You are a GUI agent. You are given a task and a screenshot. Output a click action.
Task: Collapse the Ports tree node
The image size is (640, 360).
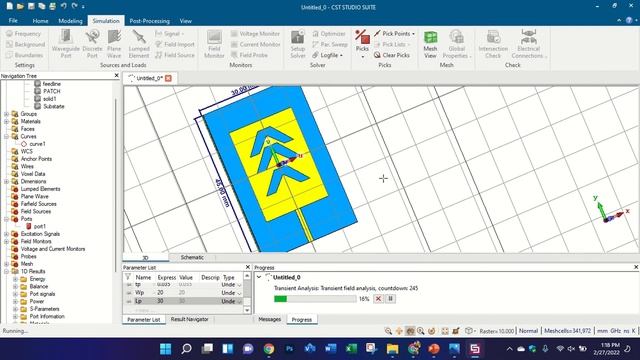point(7,219)
